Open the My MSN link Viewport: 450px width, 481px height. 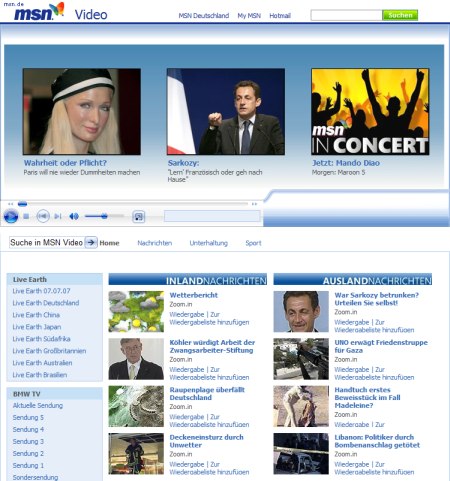[x=249, y=16]
